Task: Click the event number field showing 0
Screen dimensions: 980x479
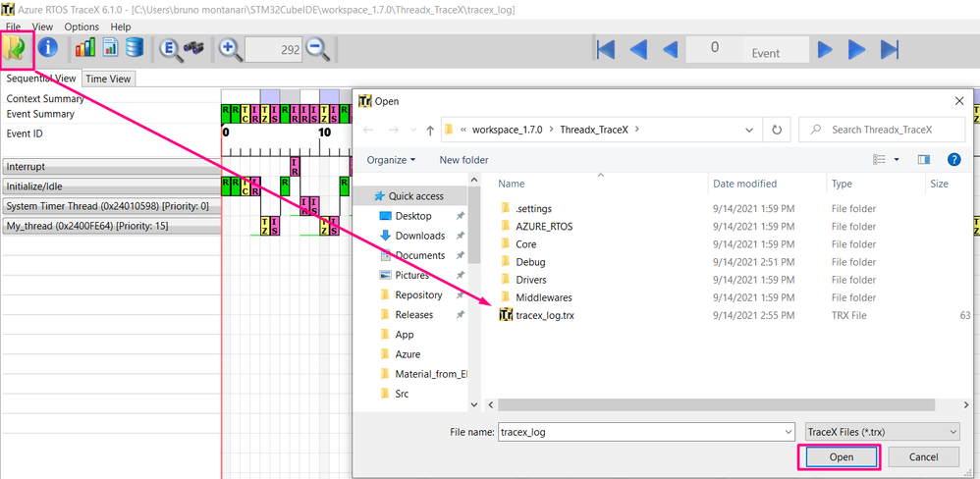Action: (714, 49)
